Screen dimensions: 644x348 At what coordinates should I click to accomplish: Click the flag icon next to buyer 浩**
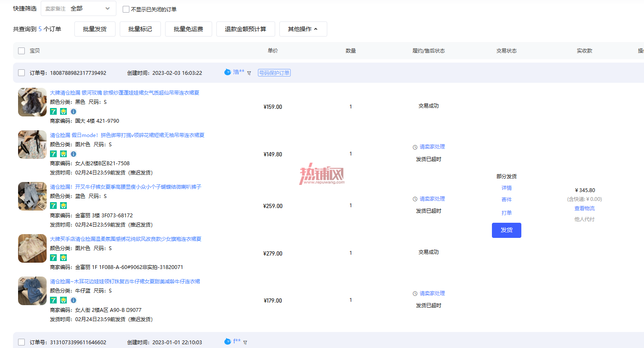(x=249, y=73)
